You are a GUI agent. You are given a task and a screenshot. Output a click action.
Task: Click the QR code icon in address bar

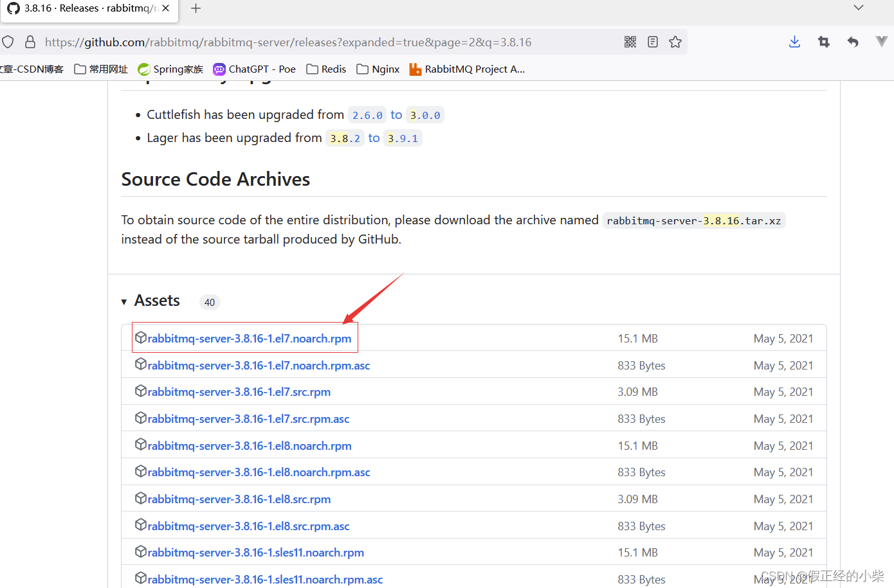(630, 42)
